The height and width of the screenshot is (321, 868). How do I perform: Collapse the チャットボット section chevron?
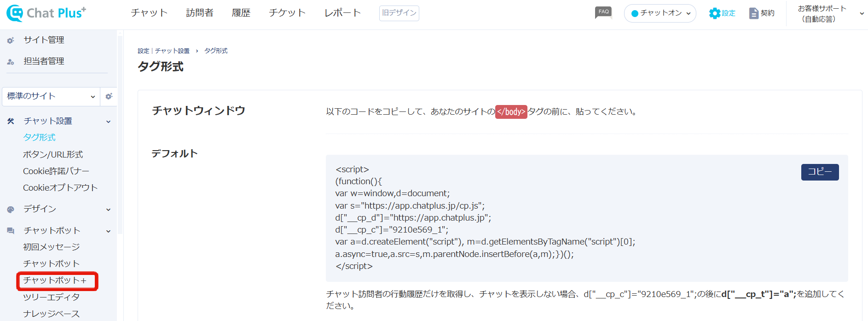pos(109,231)
